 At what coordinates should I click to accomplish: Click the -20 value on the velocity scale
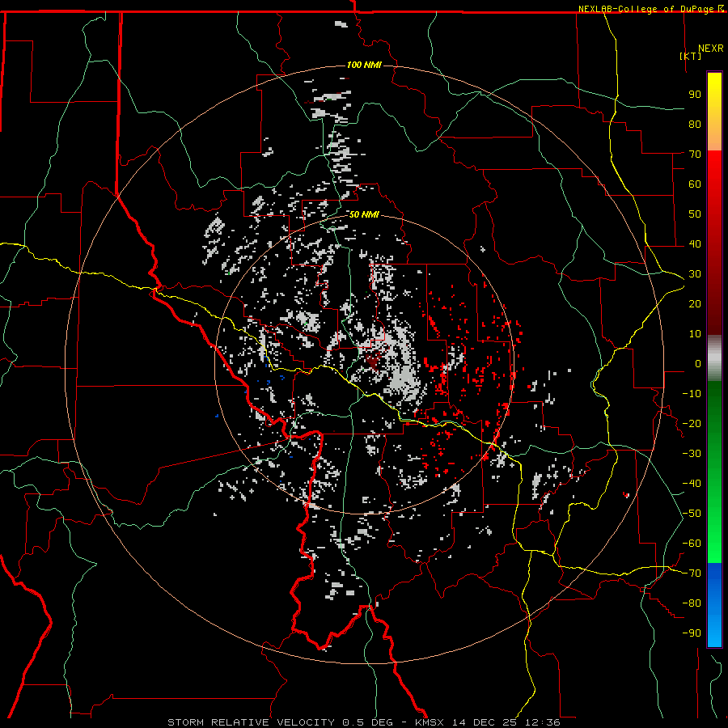pyautogui.click(x=692, y=423)
